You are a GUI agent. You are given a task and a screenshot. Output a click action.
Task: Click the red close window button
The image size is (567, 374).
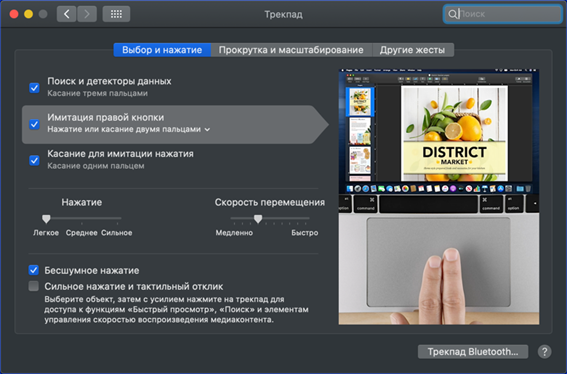(x=14, y=14)
